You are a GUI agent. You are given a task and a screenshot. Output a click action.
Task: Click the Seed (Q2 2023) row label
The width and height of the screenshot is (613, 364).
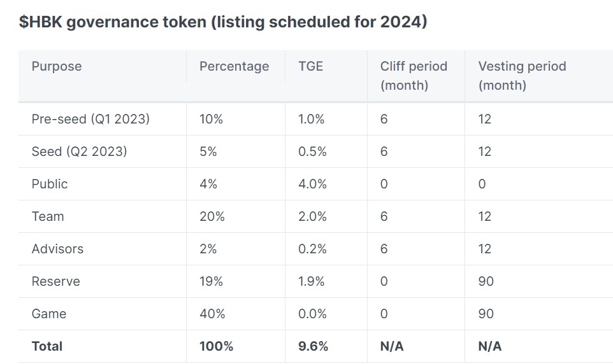pos(79,151)
